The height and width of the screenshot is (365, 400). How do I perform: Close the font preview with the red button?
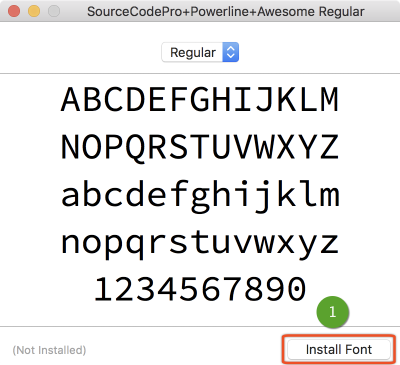pyautogui.click(x=14, y=11)
